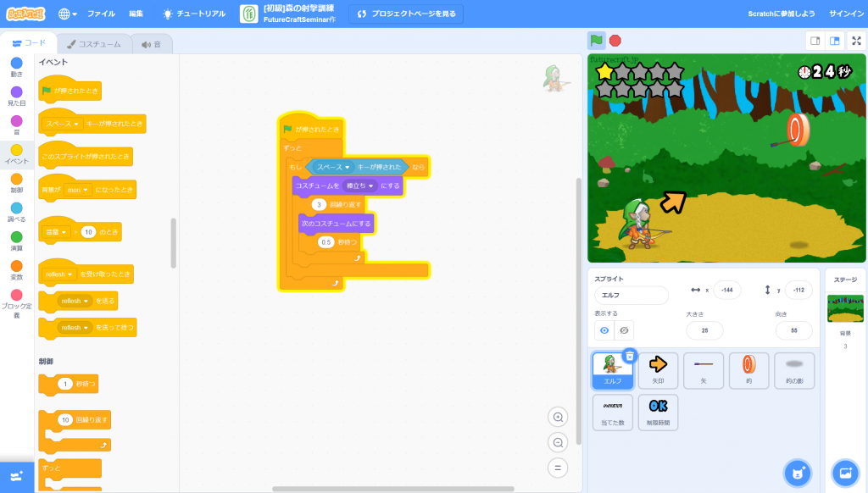The image size is (868, 493).
Task: Expand the スペース key dropdown in palette
Action: pyautogui.click(x=76, y=124)
